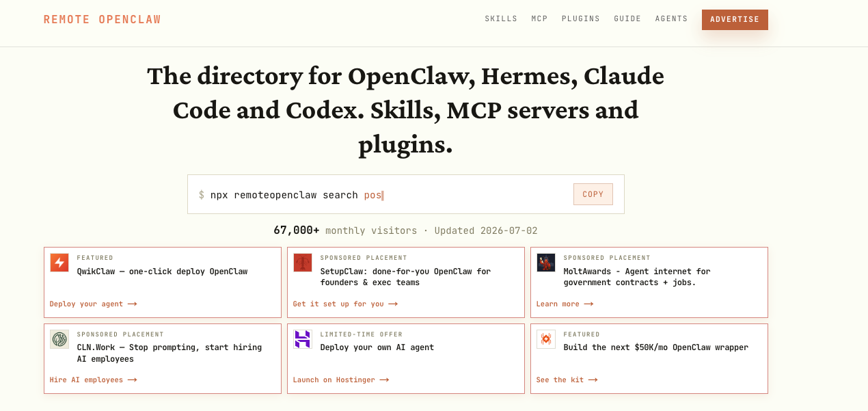Click the 'LIMITED-TIME OFFER' label
The image size is (868, 411).
(x=362, y=334)
